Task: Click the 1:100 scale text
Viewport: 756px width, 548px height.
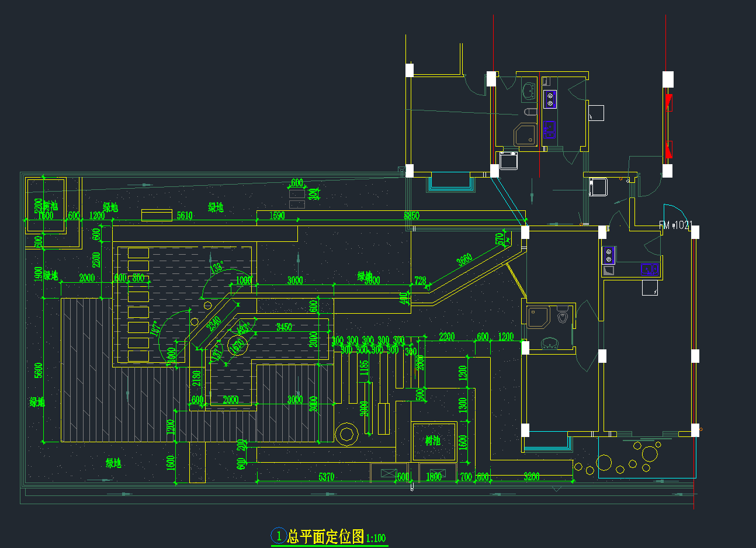Action: pyautogui.click(x=376, y=538)
